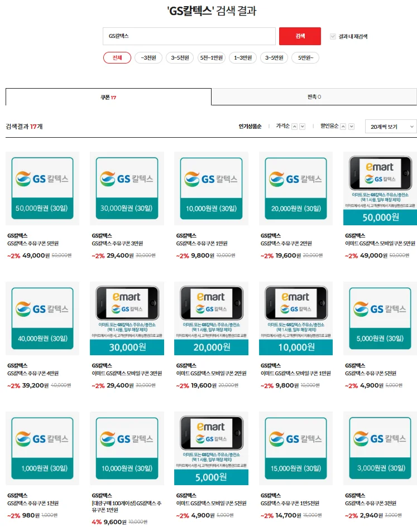Sort 가격순 ascending with up arrow
Screen dimensions: 417x532
[294, 127]
